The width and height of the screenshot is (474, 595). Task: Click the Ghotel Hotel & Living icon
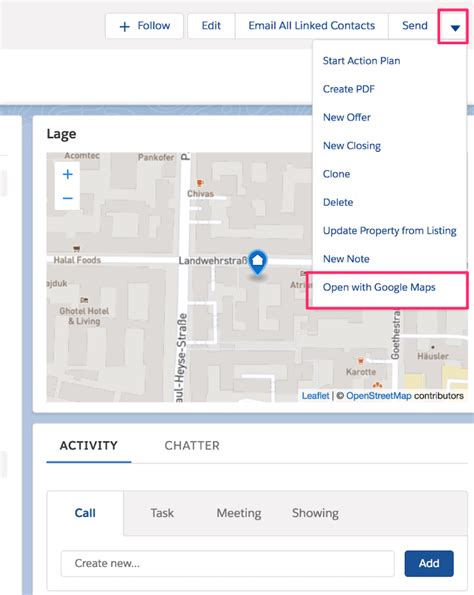84,300
